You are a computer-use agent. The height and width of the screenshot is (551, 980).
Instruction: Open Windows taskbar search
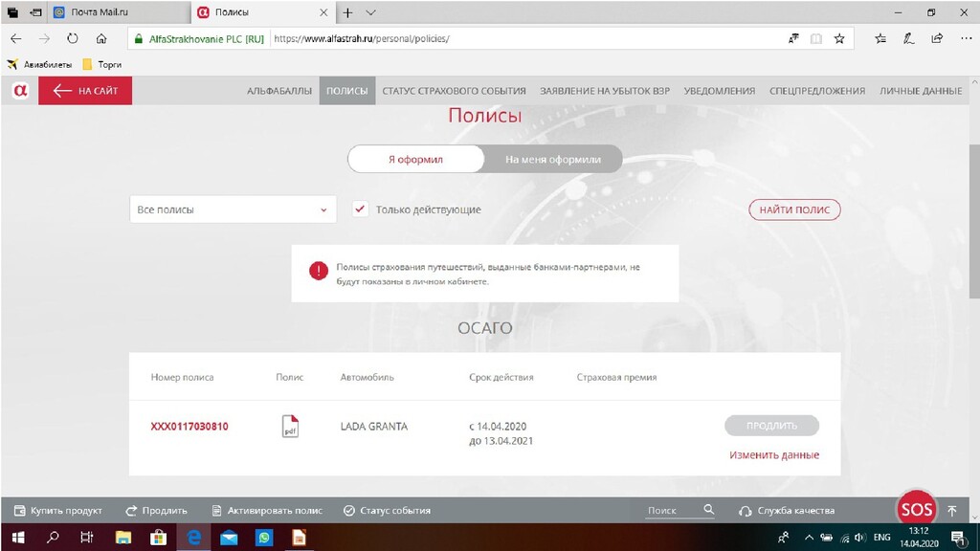click(x=54, y=538)
